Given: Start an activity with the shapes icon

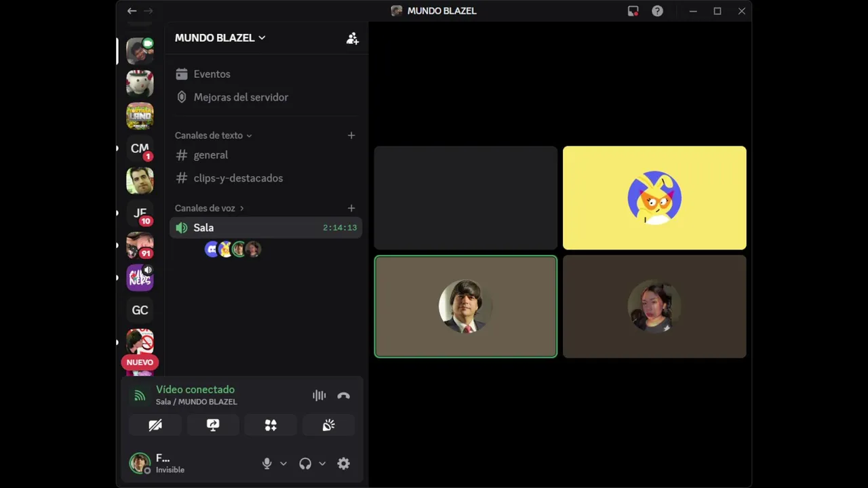Looking at the screenshot, I should click(x=271, y=425).
